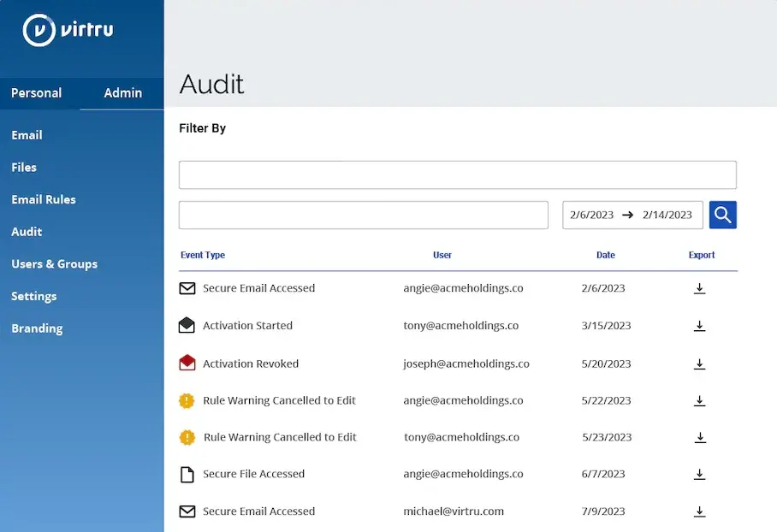Select Secure File Accessed event text
777x532 pixels.
(x=253, y=474)
